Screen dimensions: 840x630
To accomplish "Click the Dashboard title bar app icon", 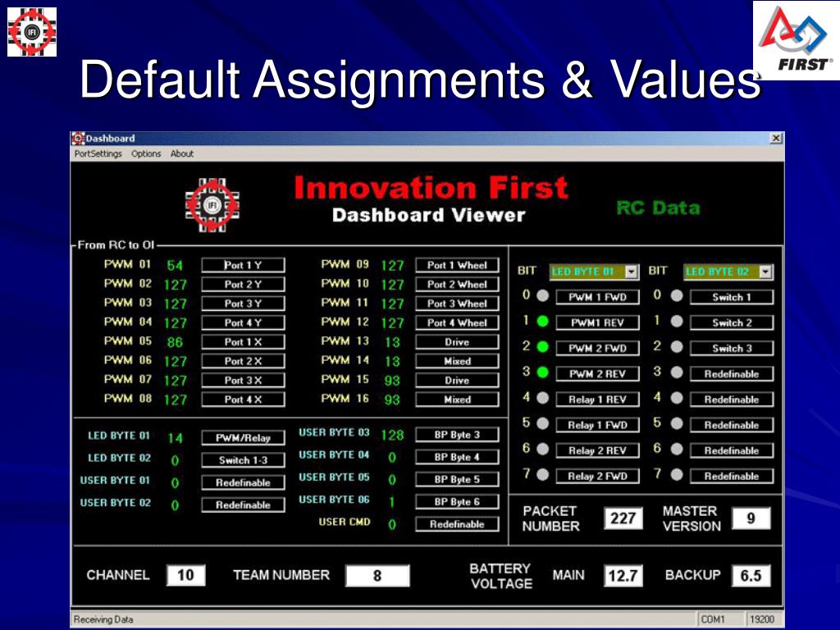I will point(78,138).
